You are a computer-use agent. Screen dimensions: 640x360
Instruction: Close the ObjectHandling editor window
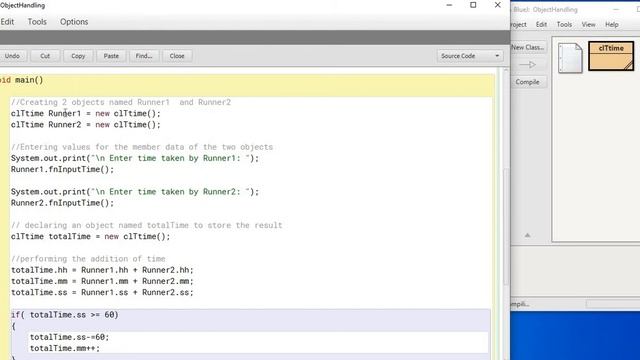pos(498,5)
